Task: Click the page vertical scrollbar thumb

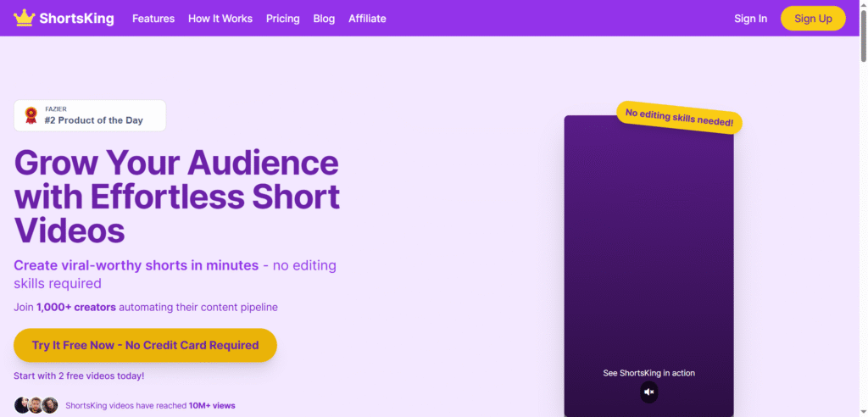Action: 864,35
